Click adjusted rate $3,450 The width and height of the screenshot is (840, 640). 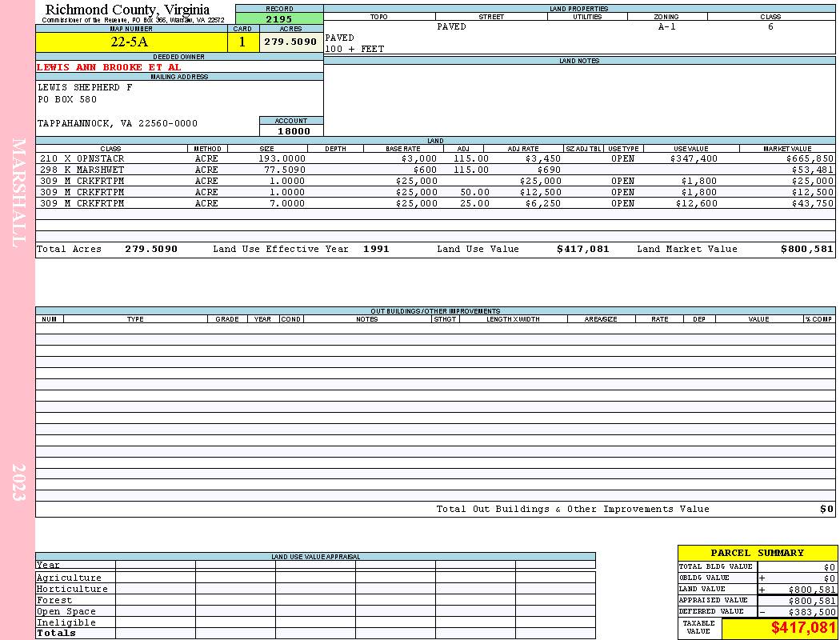(x=543, y=158)
